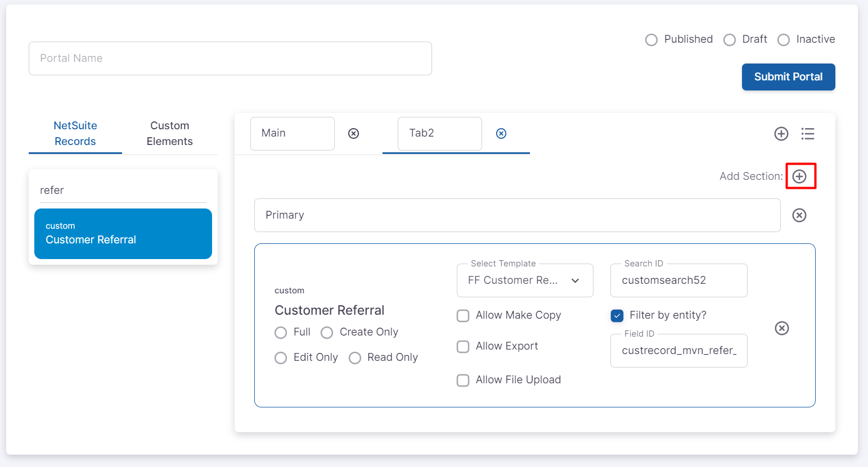This screenshot has height=467, width=868.
Task: Remove the Customer Referral record card
Action: click(782, 328)
